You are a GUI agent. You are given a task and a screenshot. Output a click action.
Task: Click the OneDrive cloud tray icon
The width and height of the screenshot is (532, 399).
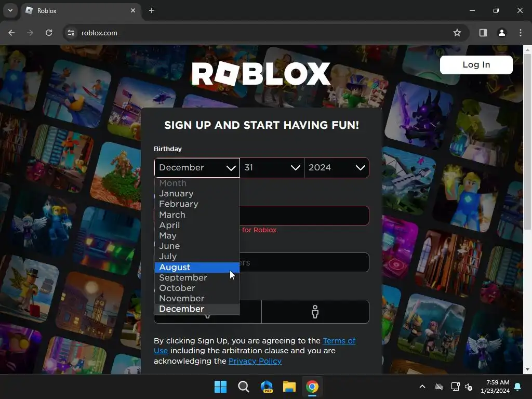pyautogui.click(x=439, y=387)
